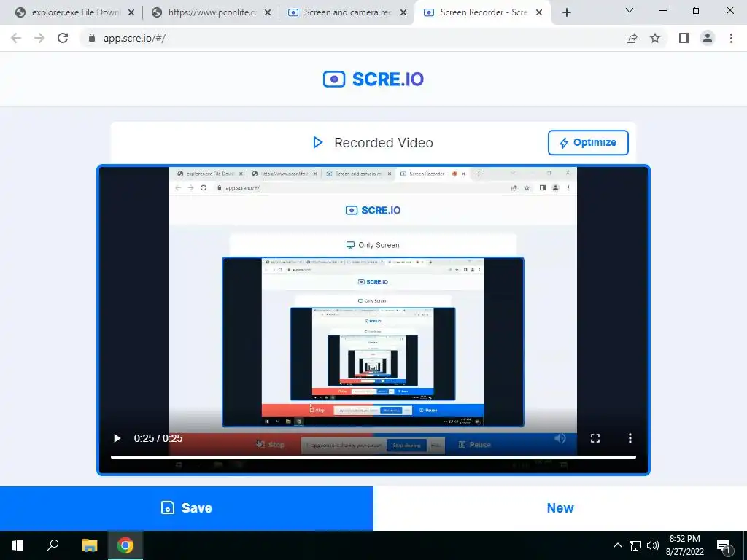Open a new browser tab

coord(566,12)
